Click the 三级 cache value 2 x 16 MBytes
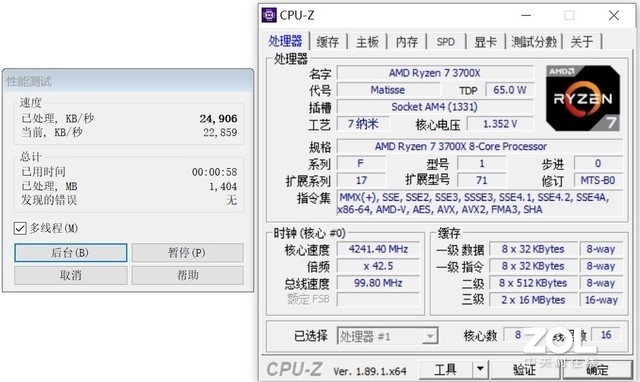Screen dimensions: 640x382 533,300
